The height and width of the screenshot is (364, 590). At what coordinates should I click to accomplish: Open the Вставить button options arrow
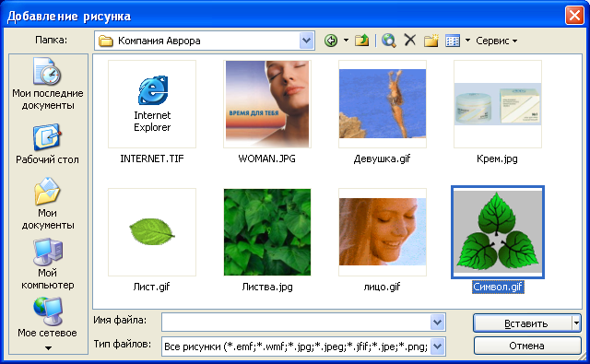pos(576,323)
